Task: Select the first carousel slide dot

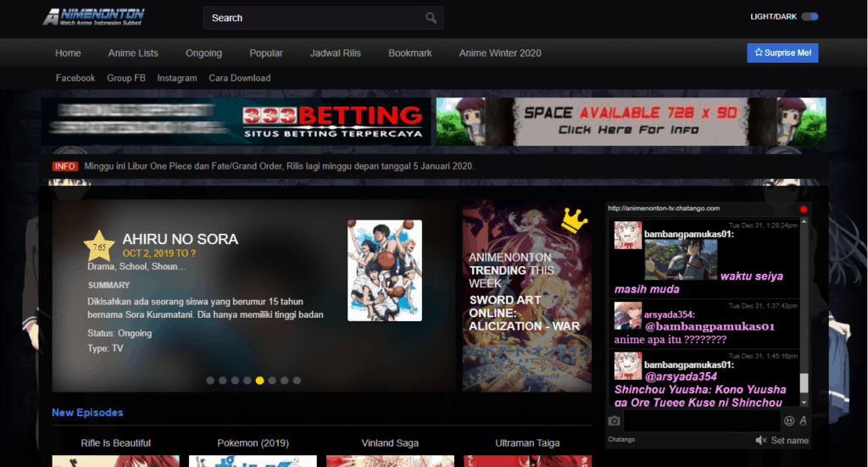Action: coord(210,381)
